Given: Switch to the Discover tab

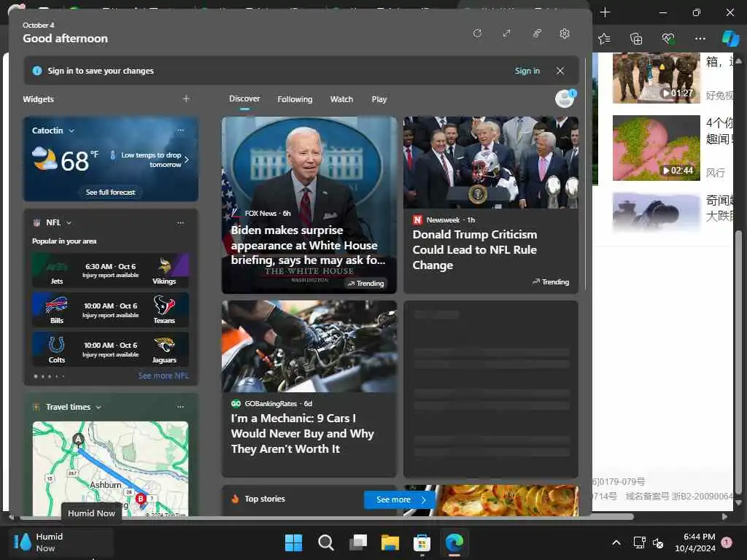Looking at the screenshot, I should [244, 98].
